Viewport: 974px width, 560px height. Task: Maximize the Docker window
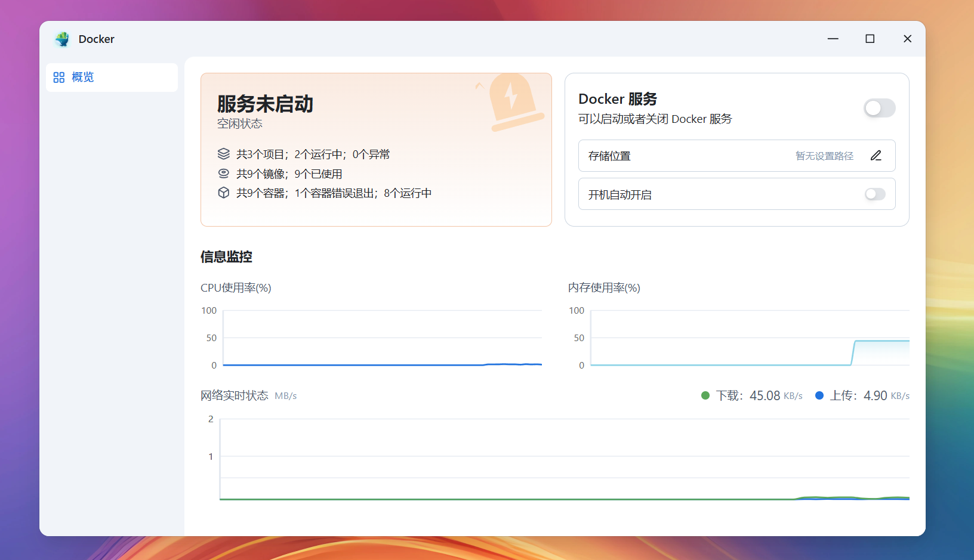click(x=870, y=39)
